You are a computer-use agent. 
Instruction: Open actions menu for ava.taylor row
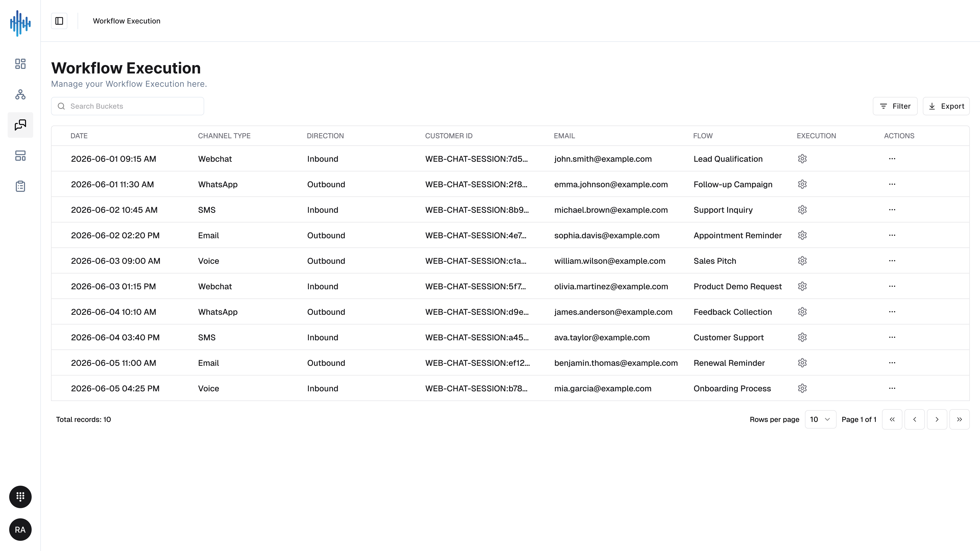[x=892, y=337]
